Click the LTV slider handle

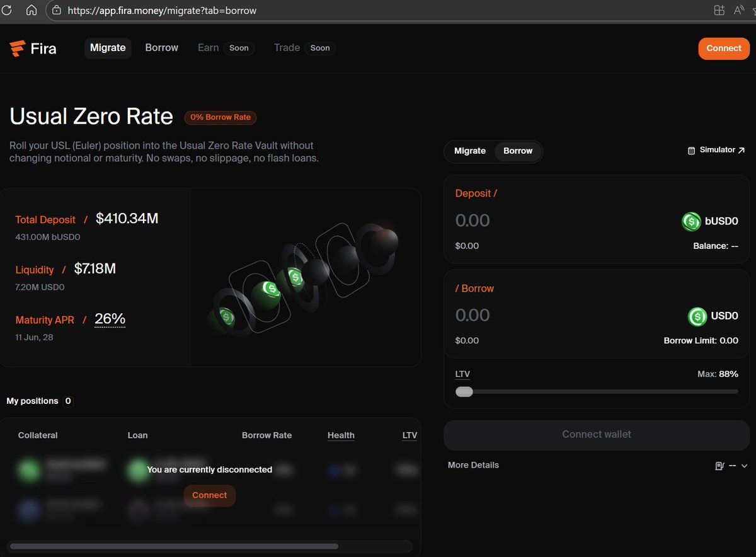pos(464,391)
